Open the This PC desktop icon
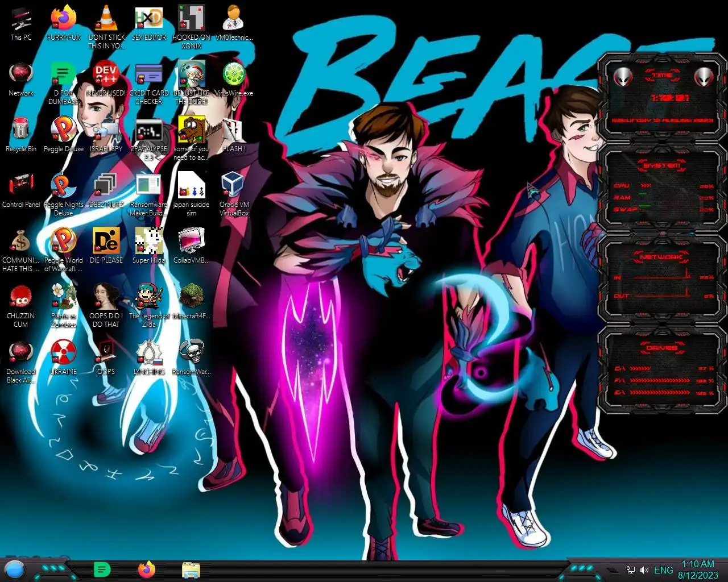Viewport: 728px width, 582px height. point(21,23)
